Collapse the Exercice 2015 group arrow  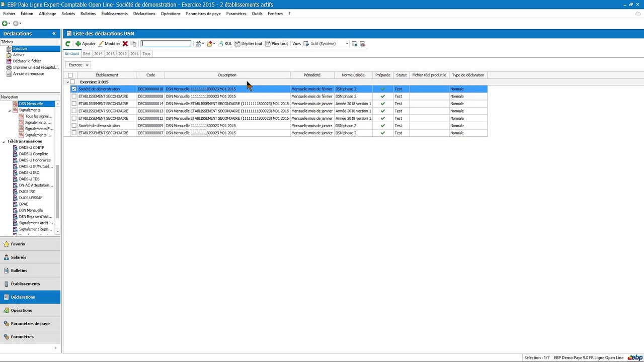click(x=67, y=82)
